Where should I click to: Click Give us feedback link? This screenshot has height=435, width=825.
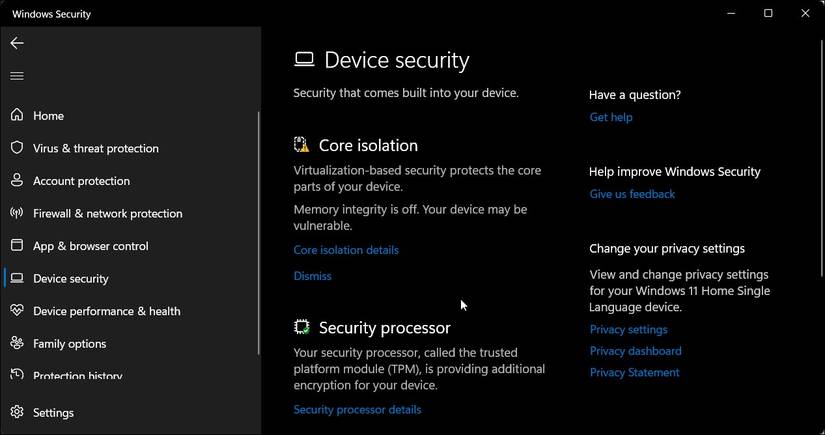click(x=632, y=194)
